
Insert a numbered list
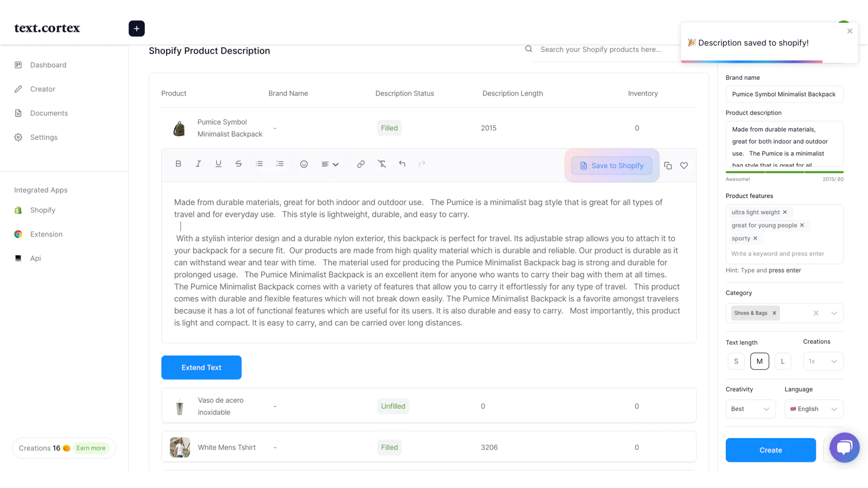[280, 164]
